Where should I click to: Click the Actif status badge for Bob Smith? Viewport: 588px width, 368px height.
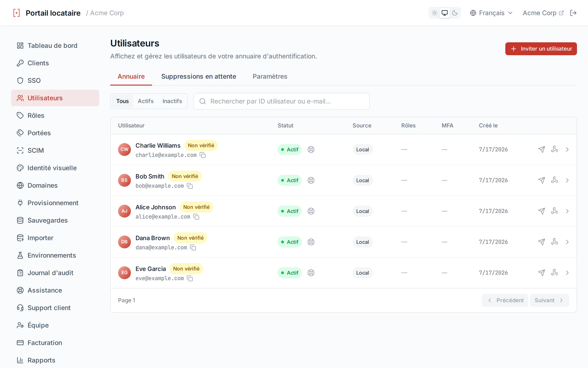289,180
